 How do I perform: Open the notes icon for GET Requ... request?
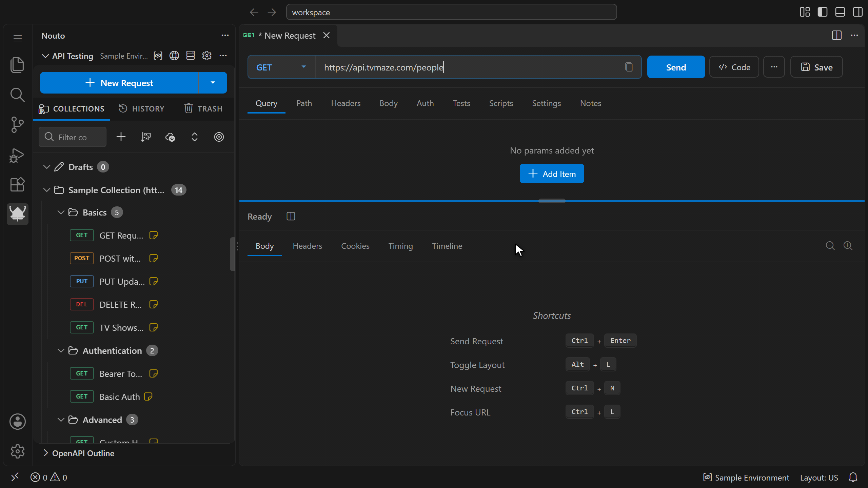[154, 235]
